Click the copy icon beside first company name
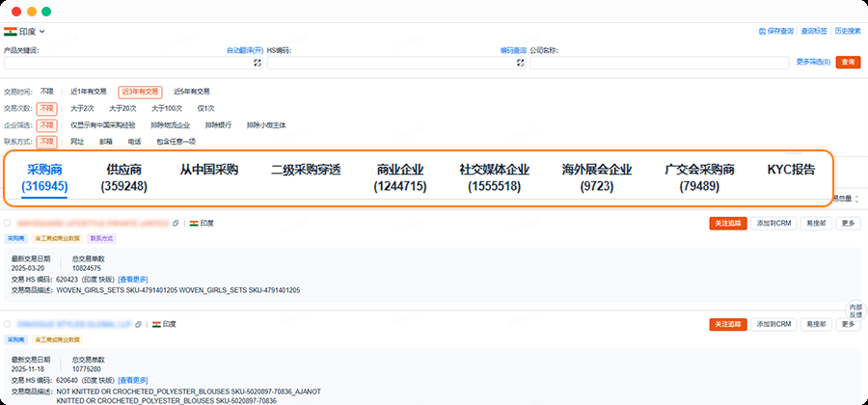The image size is (868, 405). pos(176,223)
